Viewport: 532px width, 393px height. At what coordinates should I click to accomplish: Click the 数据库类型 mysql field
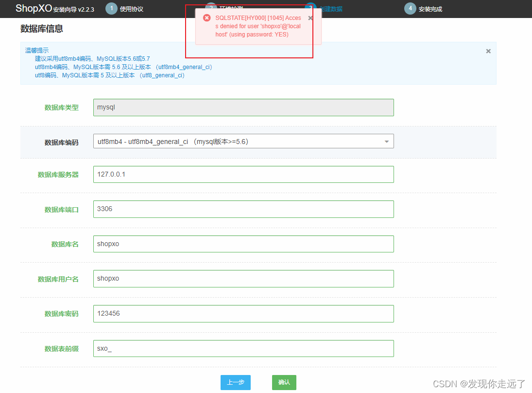pos(243,107)
